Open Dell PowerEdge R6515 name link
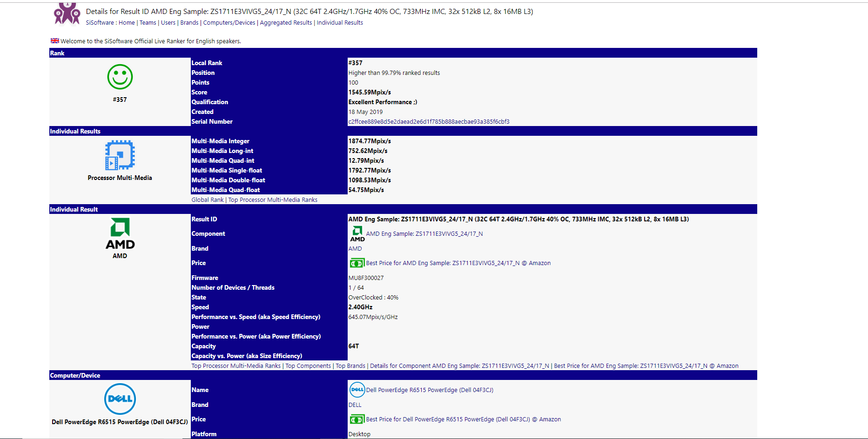868x439 pixels. click(430, 390)
